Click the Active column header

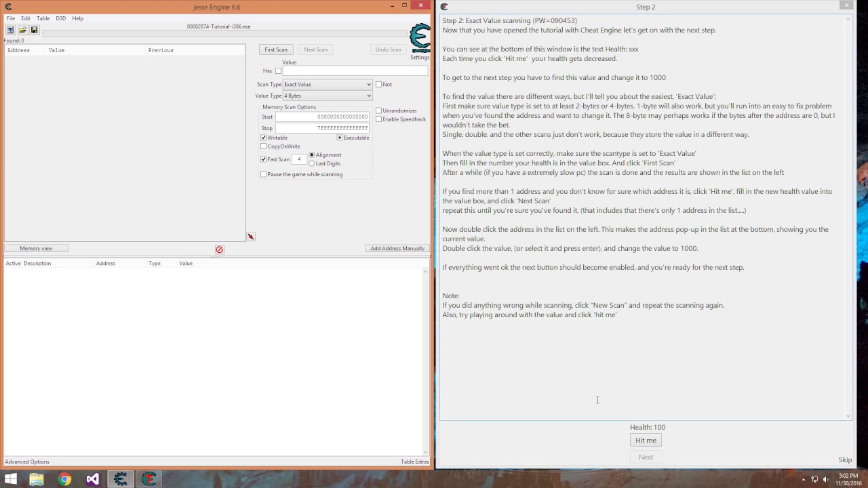tap(13, 263)
